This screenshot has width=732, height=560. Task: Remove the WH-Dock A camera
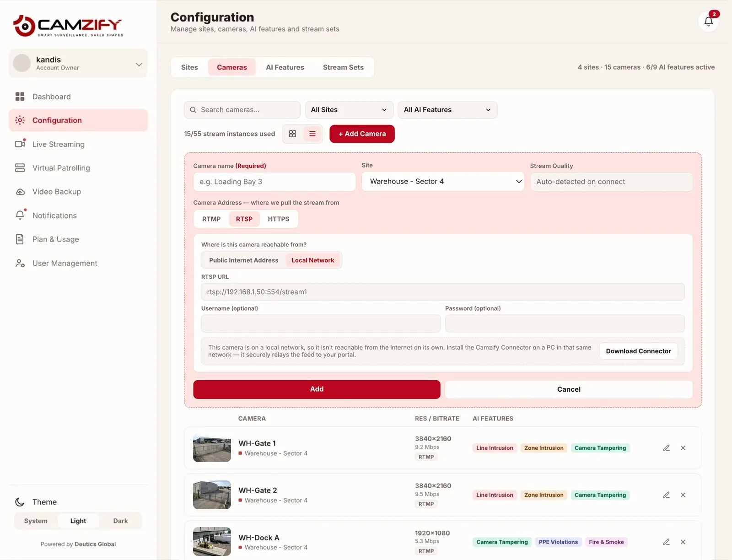pos(683,542)
